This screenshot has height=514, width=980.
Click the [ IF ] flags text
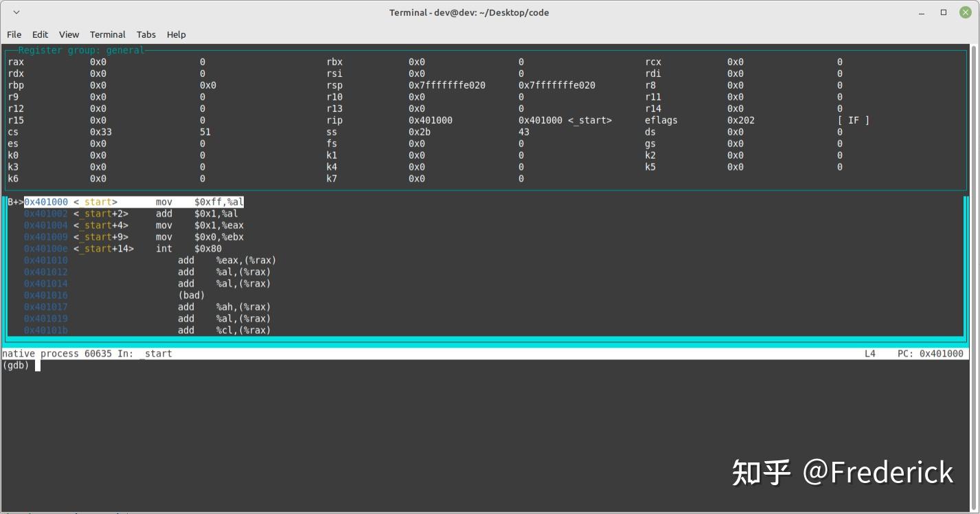click(x=853, y=120)
